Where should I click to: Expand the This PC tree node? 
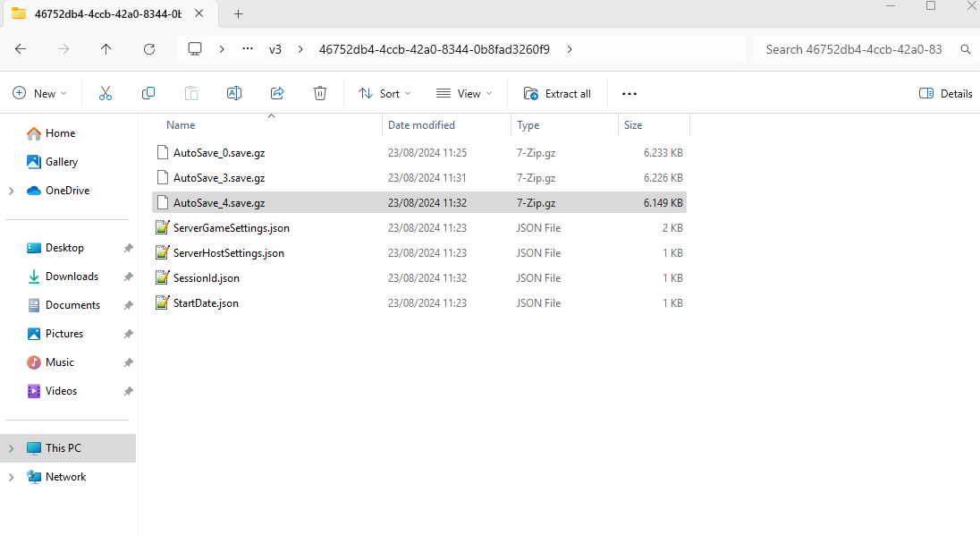click(12, 448)
